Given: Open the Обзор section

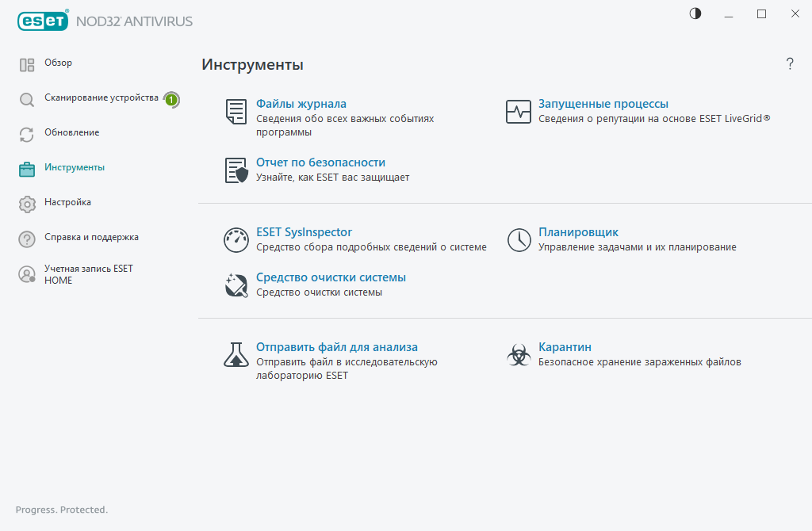Looking at the screenshot, I should pos(58,63).
